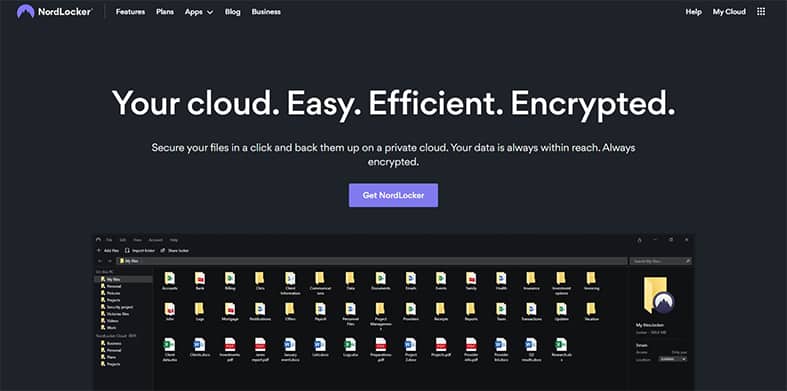
Task: Open the Client Information folder icon
Action: point(290,278)
